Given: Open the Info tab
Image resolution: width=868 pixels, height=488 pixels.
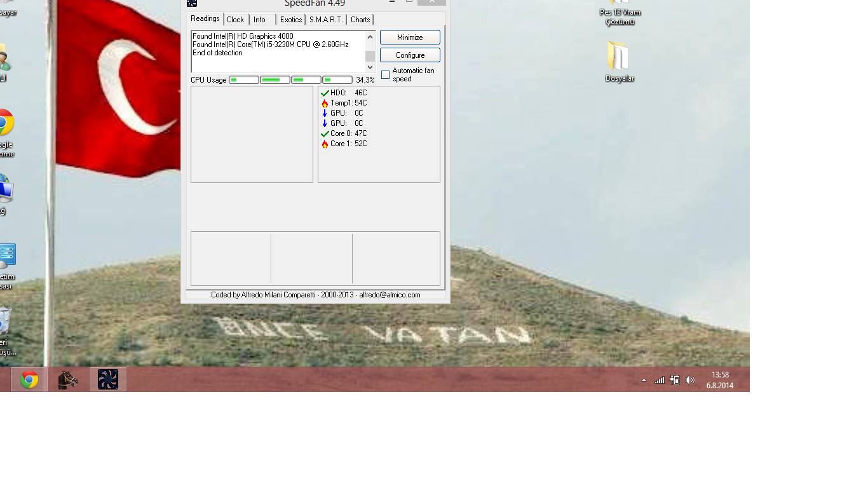Looking at the screenshot, I should tap(260, 20).
